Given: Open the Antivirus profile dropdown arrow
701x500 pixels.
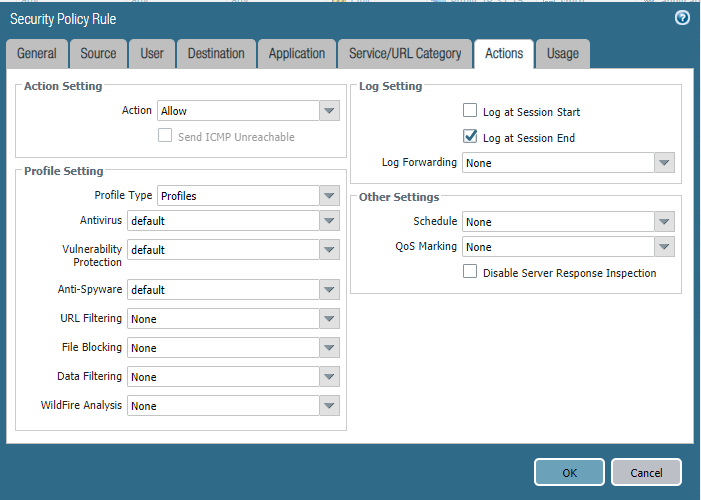Looking at the screenshot, I should click(329, 220).
